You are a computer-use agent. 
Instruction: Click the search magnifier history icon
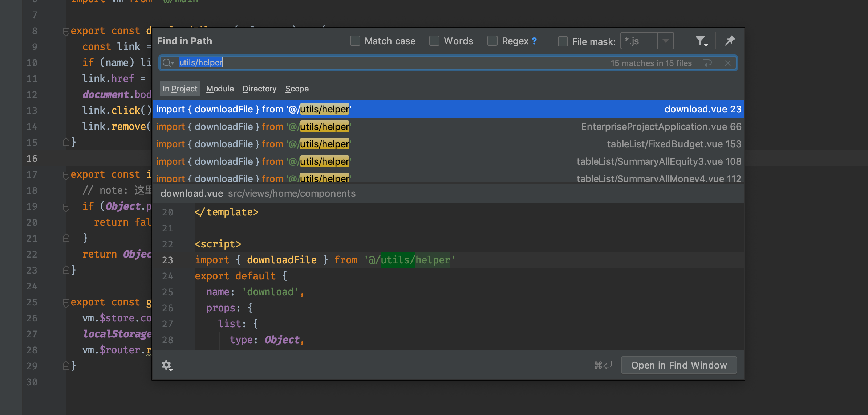click(167, 63)
